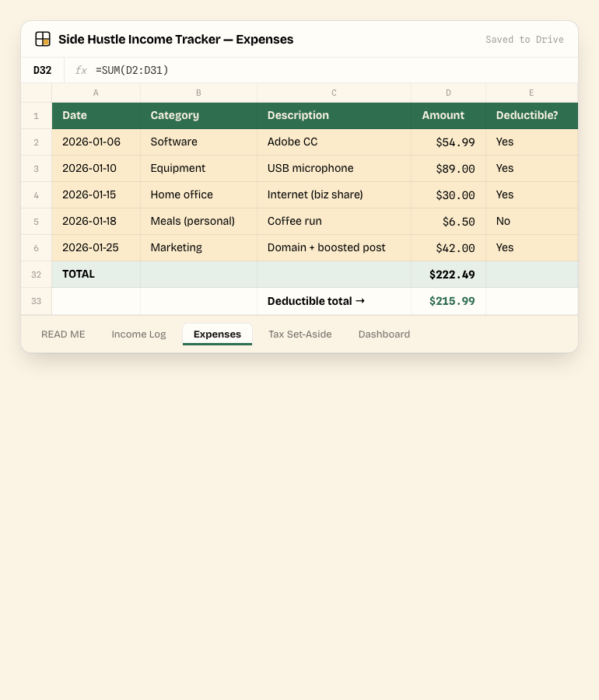
Task: Click the Side Hustle Income Tracker title
Action: 176,40
